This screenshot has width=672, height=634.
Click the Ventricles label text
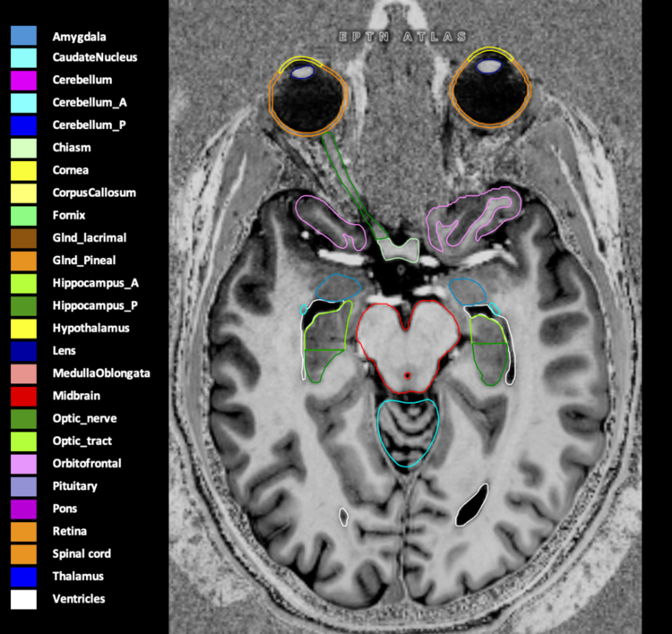click(79, 599)
